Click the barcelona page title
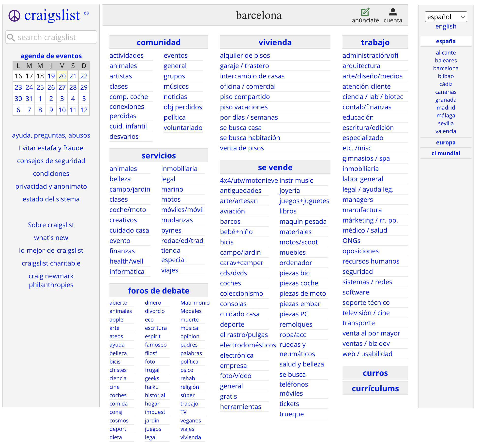The width and height of the screenshot is (478, 448). (259, 15)
